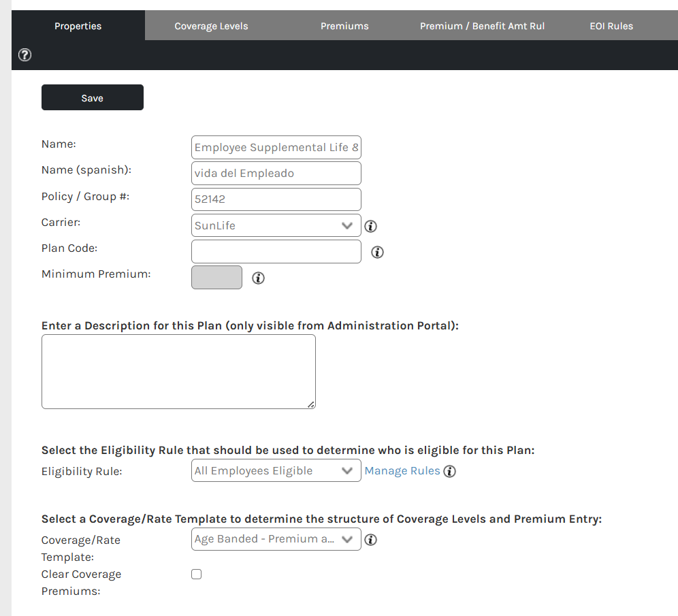This screenshot has height=616, width=678.
Task: Click the empty Plan Code field
Action: (276, 252)
